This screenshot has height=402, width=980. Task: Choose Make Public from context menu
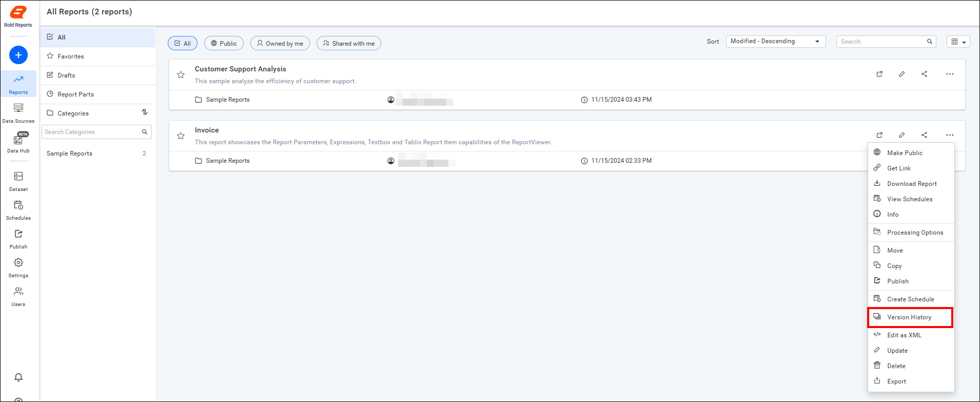coord(911,153)
